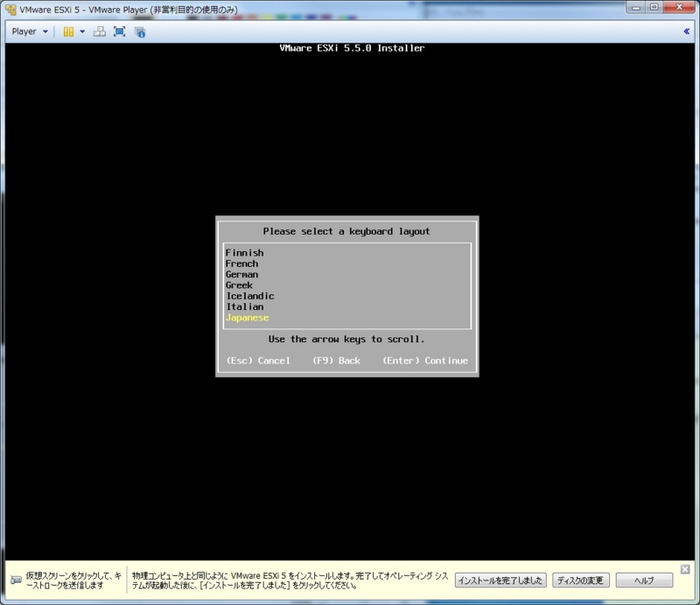Click the ディスクの変更 button
Screen dimensions: 700x605
pos(580,580)
